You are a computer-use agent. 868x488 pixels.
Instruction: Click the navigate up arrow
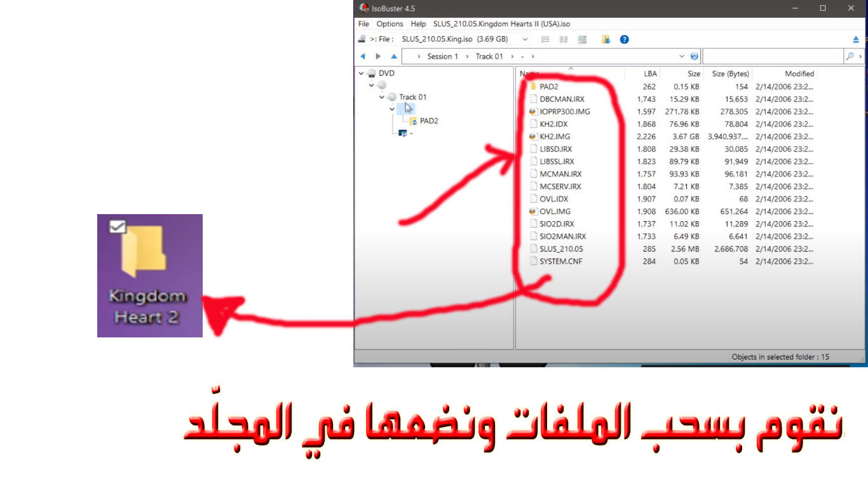tap(394, 57)
